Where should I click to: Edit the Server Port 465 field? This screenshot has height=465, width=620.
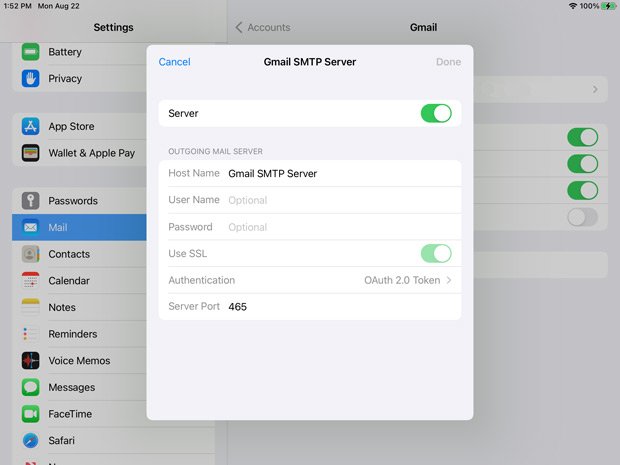(x=310, y=306)
